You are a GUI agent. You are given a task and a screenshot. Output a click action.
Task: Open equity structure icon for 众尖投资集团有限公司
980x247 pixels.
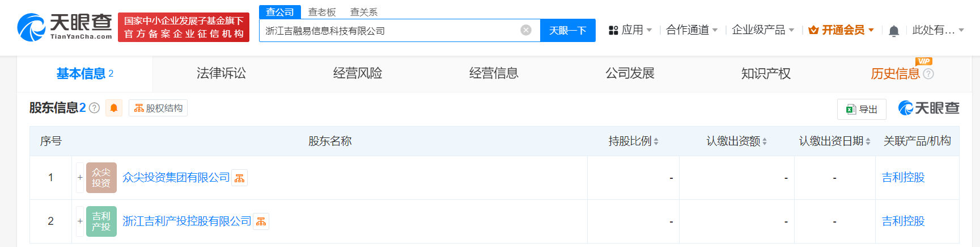click(x=240, y=178)
